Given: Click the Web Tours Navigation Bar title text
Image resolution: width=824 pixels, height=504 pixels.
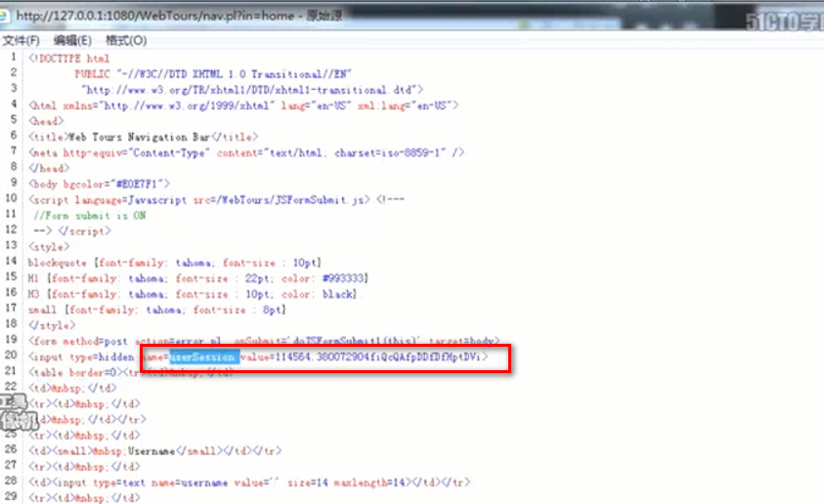Looking at the screenshot, I should [140, 137].
